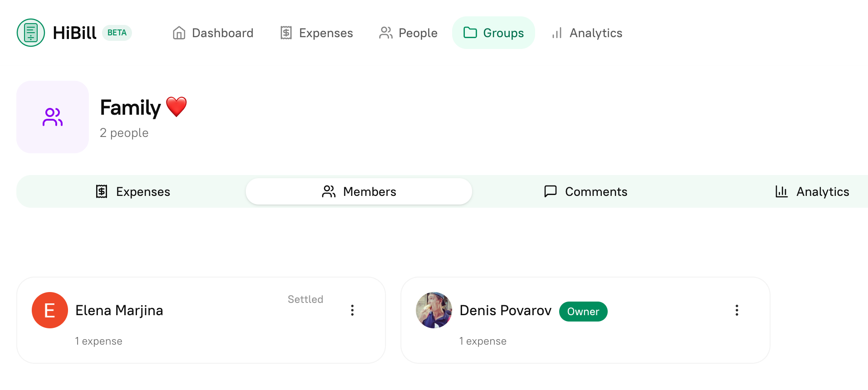This screenshot has width=868, height=390.
Task: Open the three-dot menu on Elena Marjina's card
Action: pos(352,310)
